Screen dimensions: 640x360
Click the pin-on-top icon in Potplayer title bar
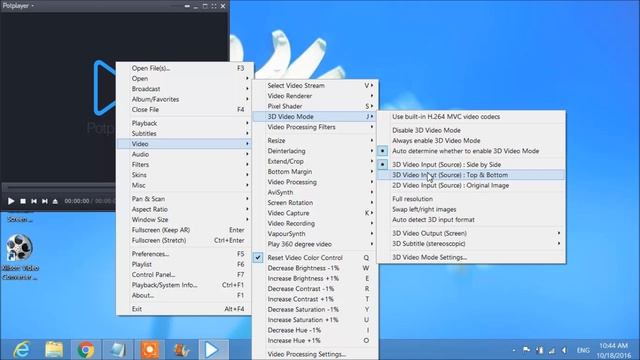(187, 6)
